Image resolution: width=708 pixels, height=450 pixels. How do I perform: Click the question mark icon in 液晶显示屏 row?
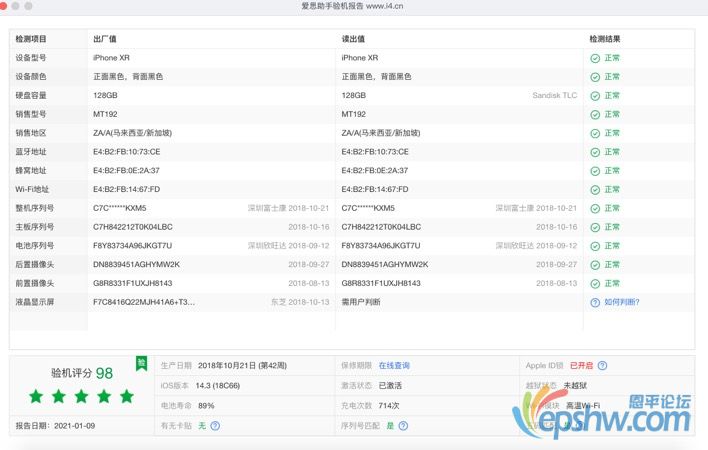coord(595,302)
